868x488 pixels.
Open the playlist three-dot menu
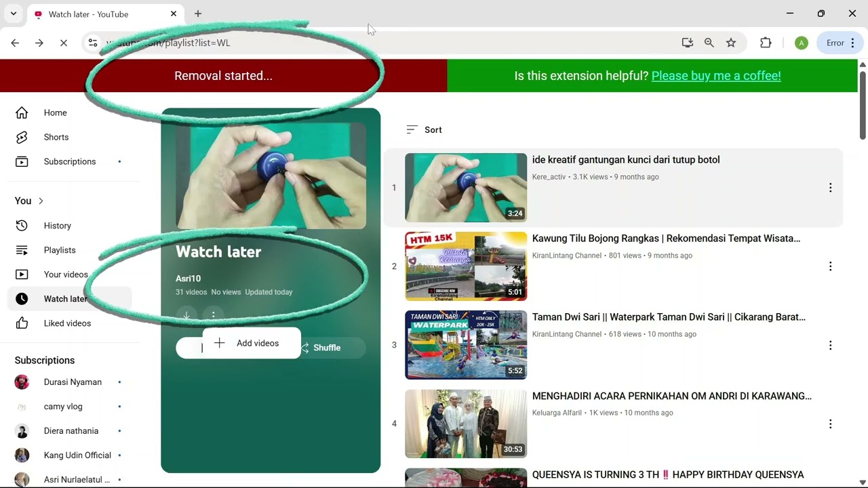pos(214,315)
